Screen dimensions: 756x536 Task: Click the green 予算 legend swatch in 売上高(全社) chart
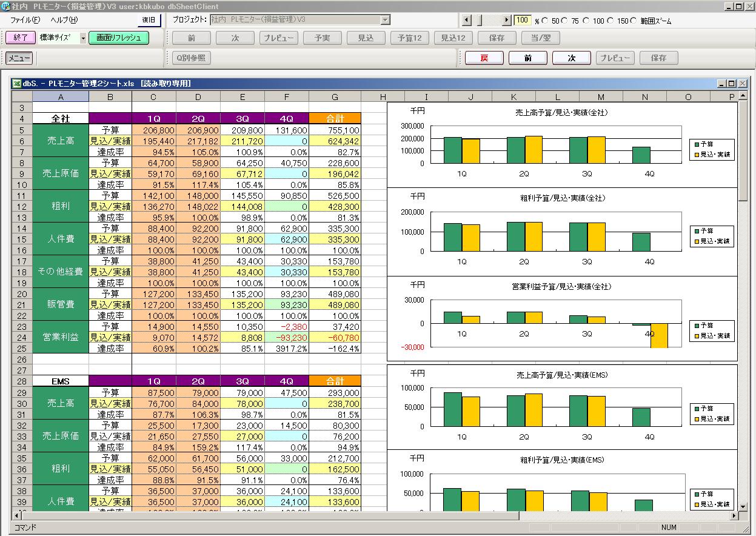(696, 144)
